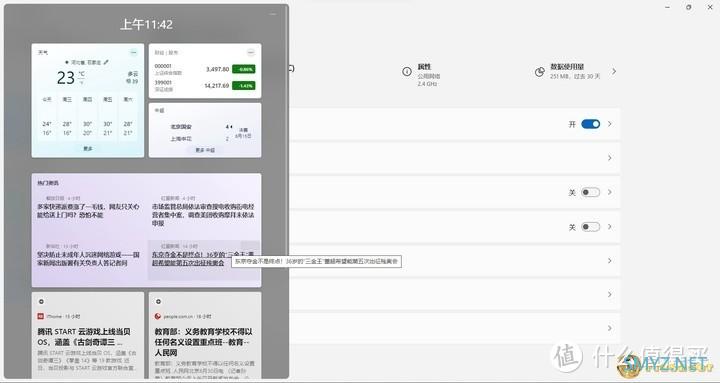This screenshot has width=720, height=383.
Task: Open the 教育部 义务教育学校 news card
Action: click(205, 335)
